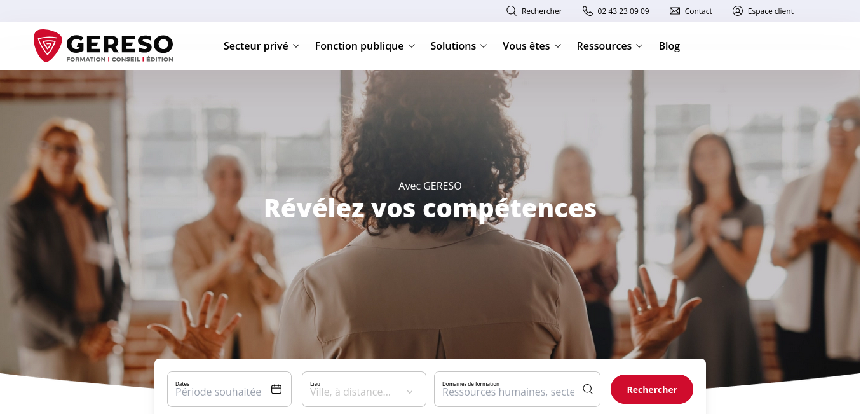This screenshot has width=868, height=414.
Task: Click the GERESO shield logo
Action: pyautogui.click(x=48, y=46)
